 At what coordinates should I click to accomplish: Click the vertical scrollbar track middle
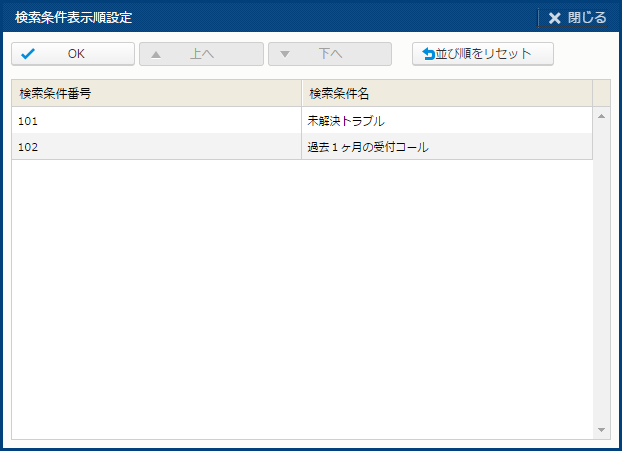pyautogui.click(x=601, y=272)
